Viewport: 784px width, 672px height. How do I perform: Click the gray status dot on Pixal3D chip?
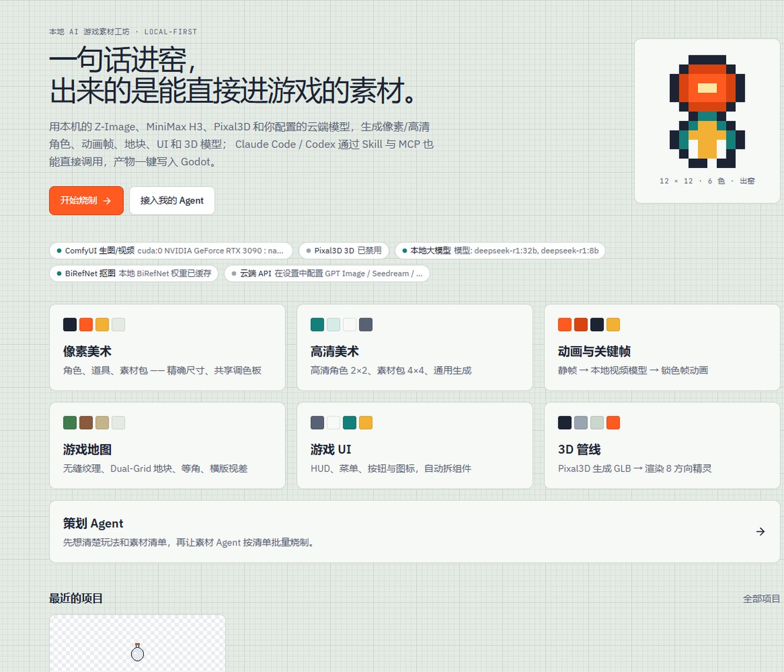coord(309,250)
